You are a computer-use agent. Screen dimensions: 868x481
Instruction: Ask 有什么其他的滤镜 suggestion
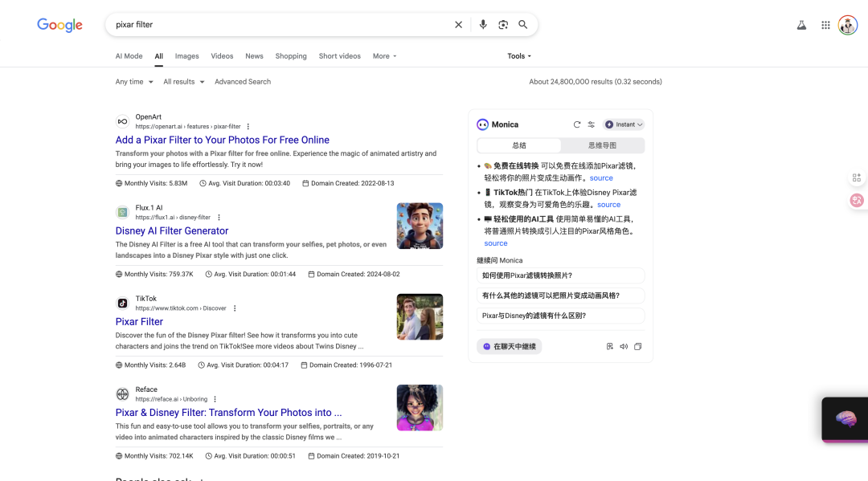tap(560, 296)
